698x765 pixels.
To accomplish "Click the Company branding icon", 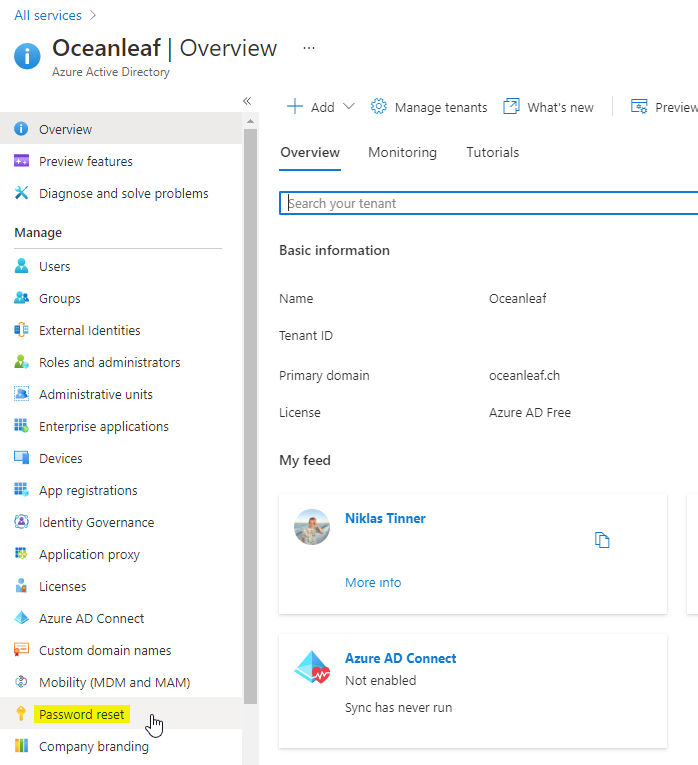I will 21,745.
